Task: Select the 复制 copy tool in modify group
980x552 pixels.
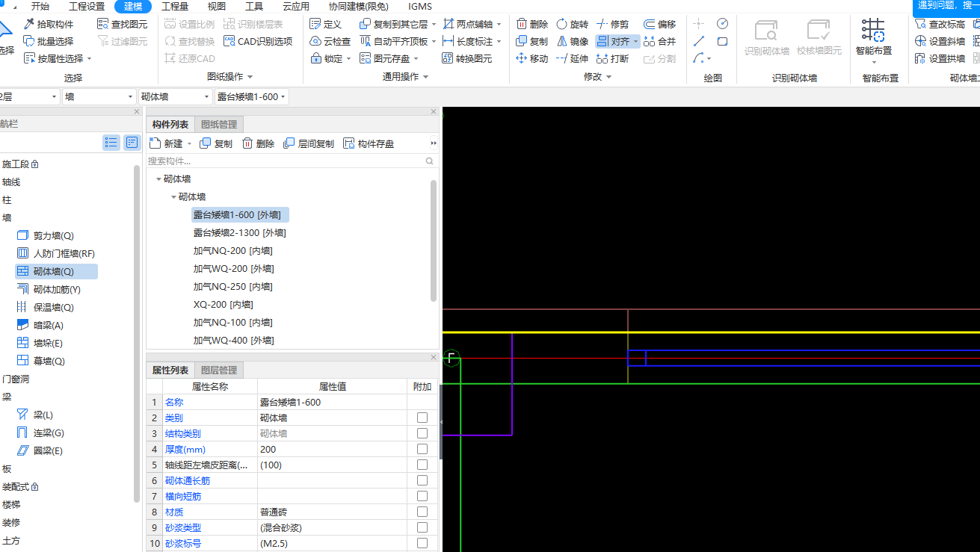Action: click(532, 41)
